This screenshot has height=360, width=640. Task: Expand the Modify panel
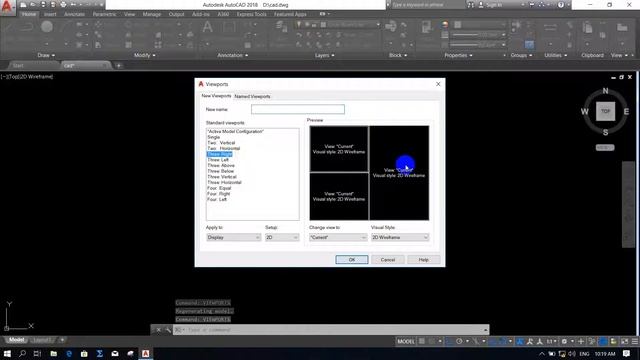pyautogui.click(x=144, y=55)
